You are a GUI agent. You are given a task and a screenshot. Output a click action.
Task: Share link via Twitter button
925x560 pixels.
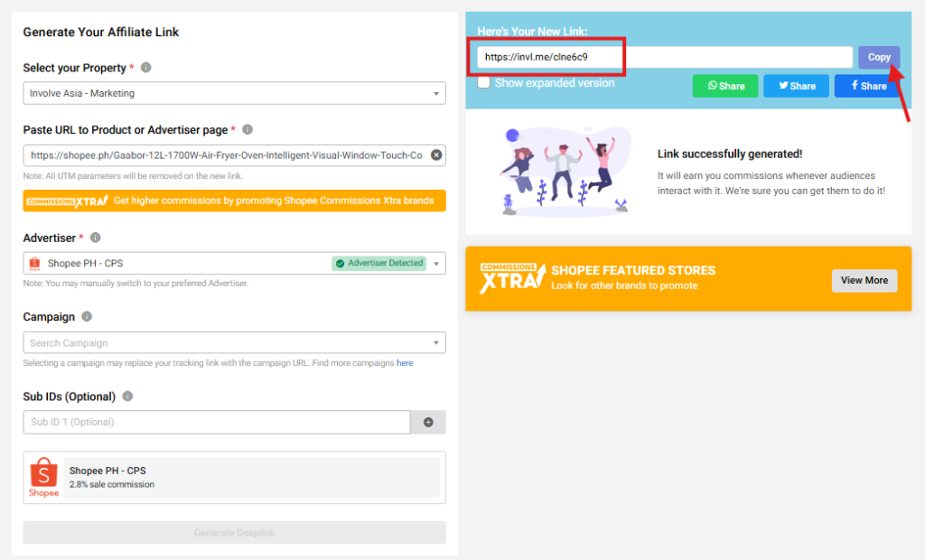[796, 86]
